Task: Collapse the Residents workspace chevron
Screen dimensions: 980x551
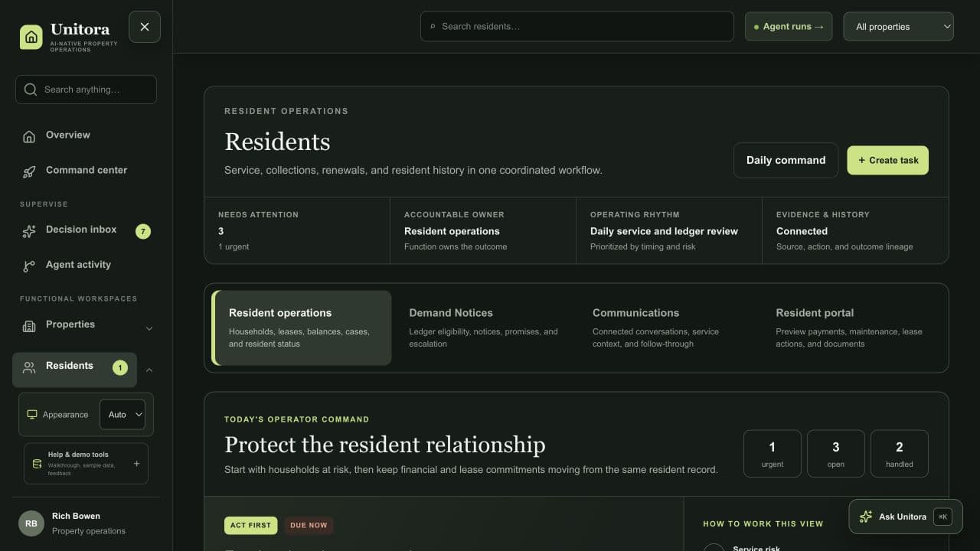Action: coord(149,370)
